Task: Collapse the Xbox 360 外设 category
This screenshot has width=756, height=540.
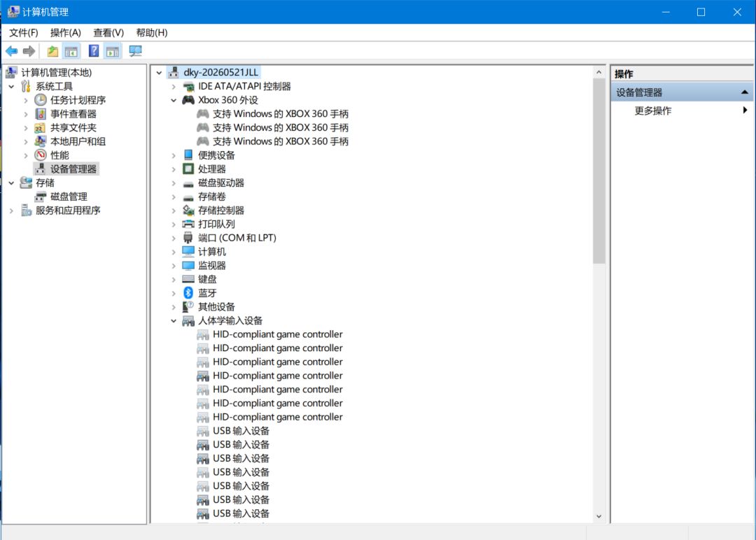Action: coord(174,100)
